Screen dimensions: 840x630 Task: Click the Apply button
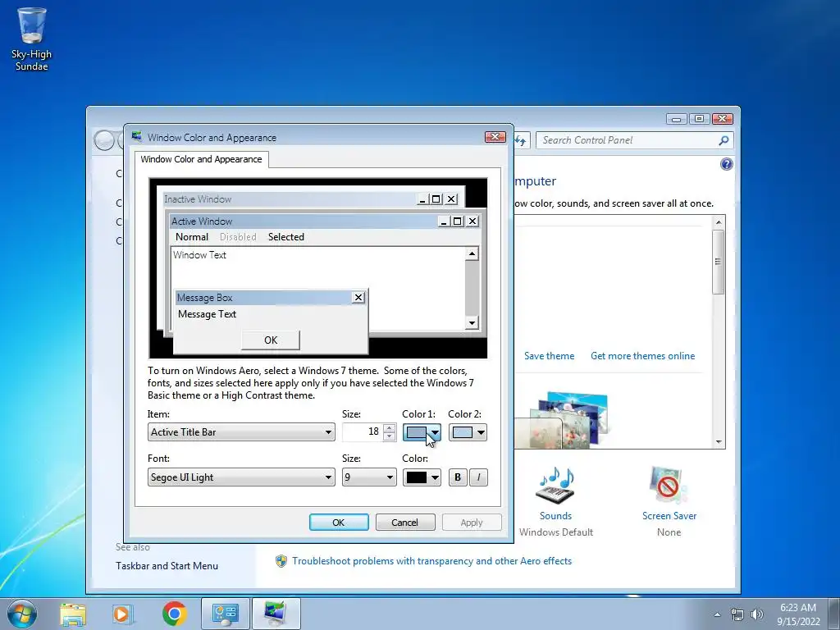(472, 523)
